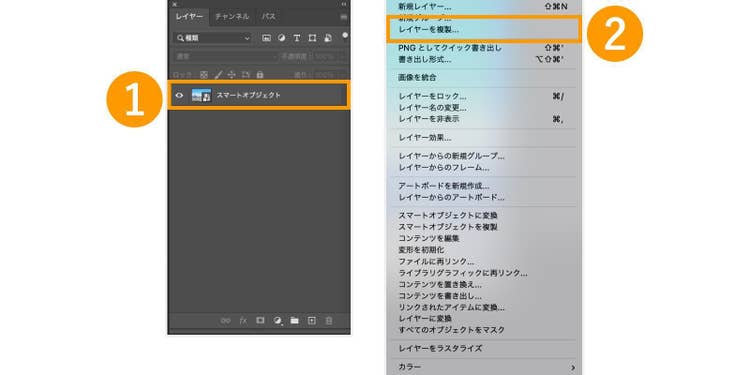Choose レイヤーに変換 menu item

[484, 319]
